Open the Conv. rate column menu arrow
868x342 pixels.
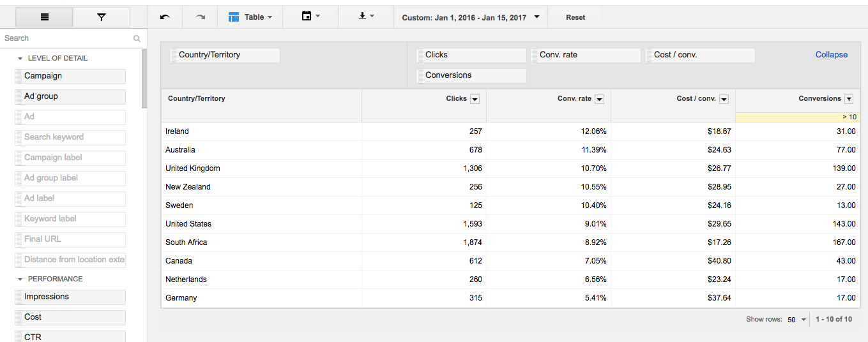tap(599, 100)
